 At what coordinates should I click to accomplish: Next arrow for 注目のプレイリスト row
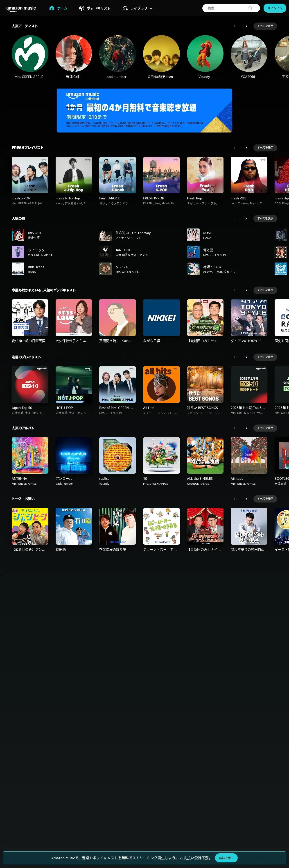coord(246,357)
